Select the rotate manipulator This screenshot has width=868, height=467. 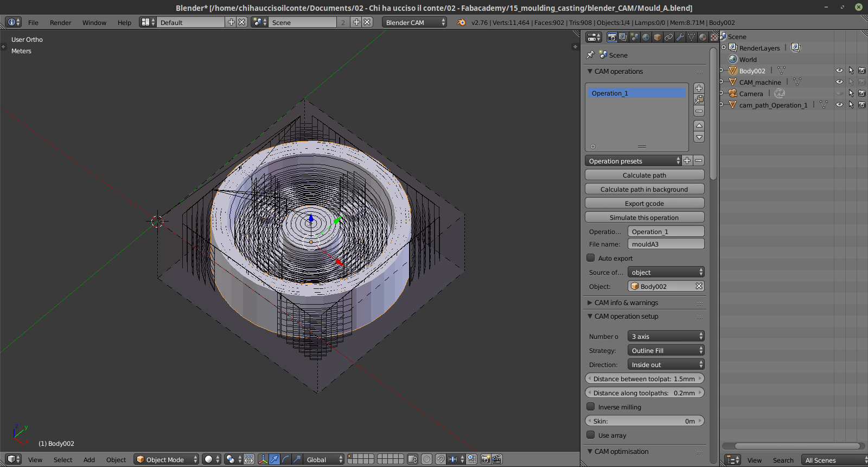click(x=286, y=459)
